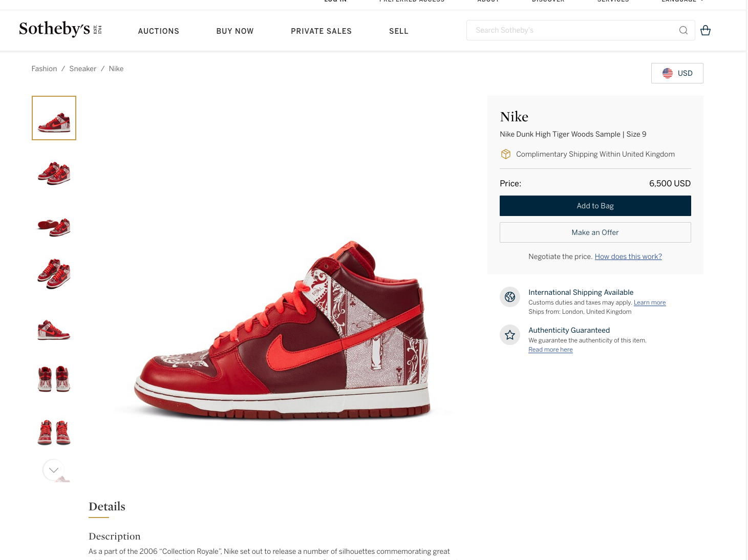Open the USD currency selector
Screen dimensions: 748x560
[x=677, y=73]
